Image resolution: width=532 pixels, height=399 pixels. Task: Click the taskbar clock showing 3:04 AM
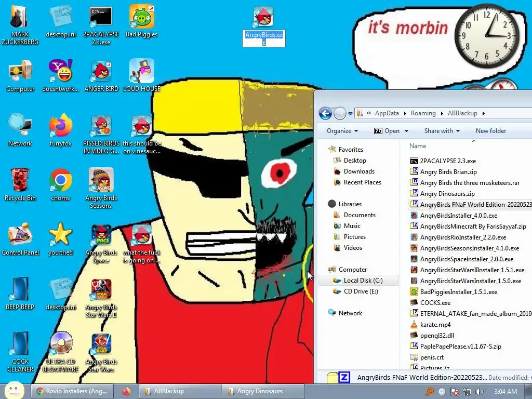[505, 392]
